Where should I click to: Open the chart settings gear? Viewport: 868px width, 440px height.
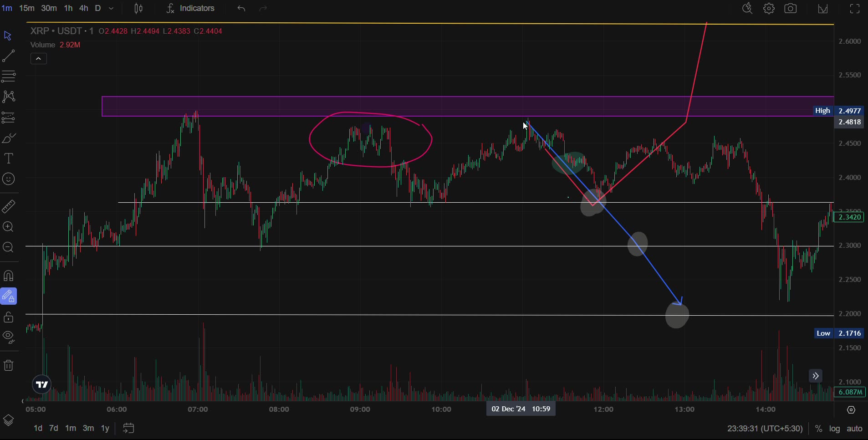pyautogui.click(x=769, y=8)
